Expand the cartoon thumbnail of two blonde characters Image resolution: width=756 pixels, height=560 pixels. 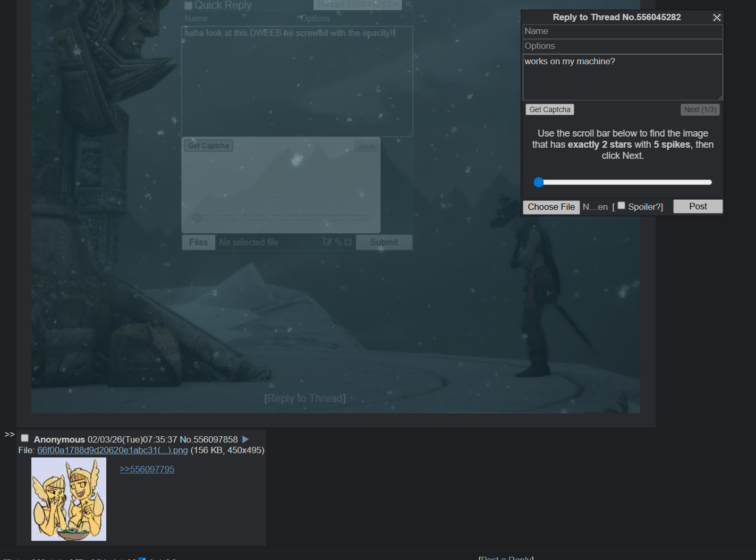[69, 499]
